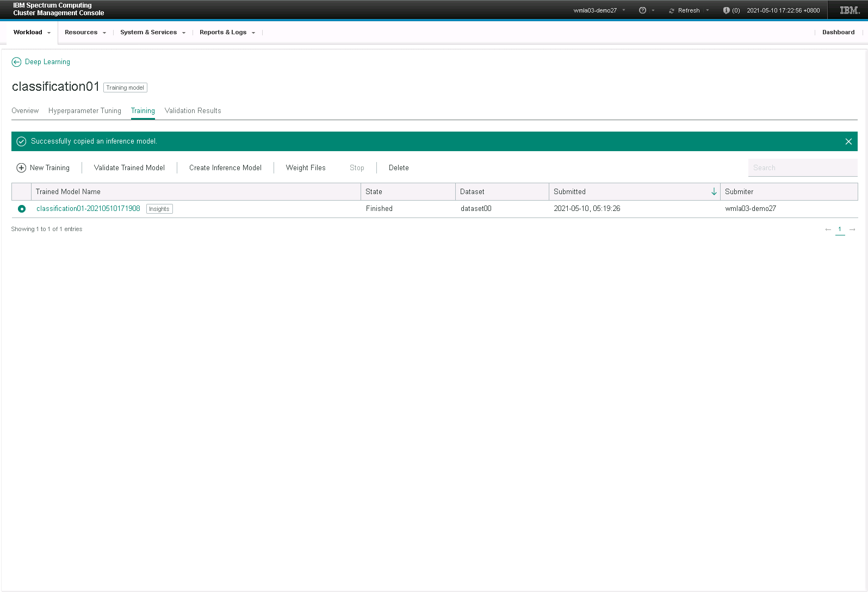Open the notifications info icon (0)

point(726,10)
